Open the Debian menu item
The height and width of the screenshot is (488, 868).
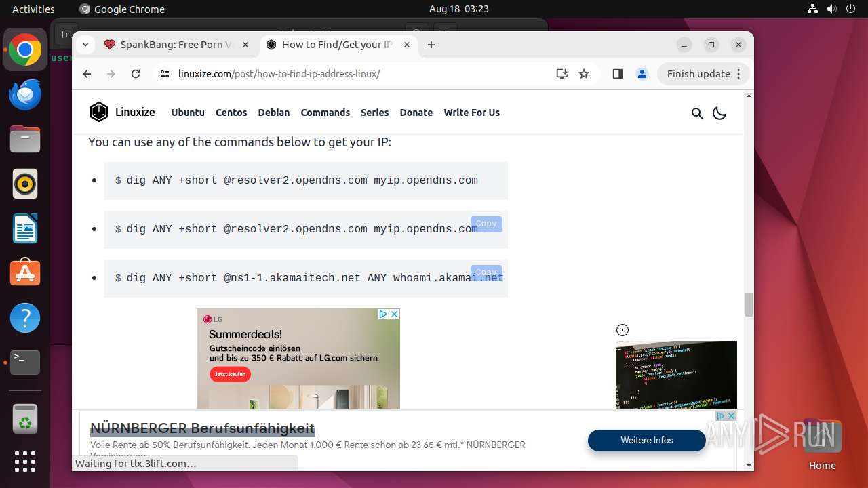click(274, 113)
